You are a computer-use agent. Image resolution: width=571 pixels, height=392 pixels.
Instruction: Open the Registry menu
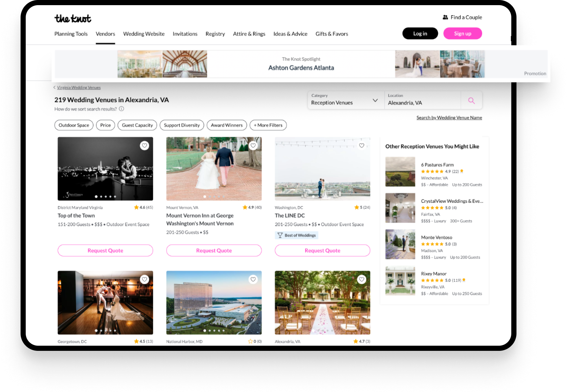pyautogui.click(x=215, y=34)
